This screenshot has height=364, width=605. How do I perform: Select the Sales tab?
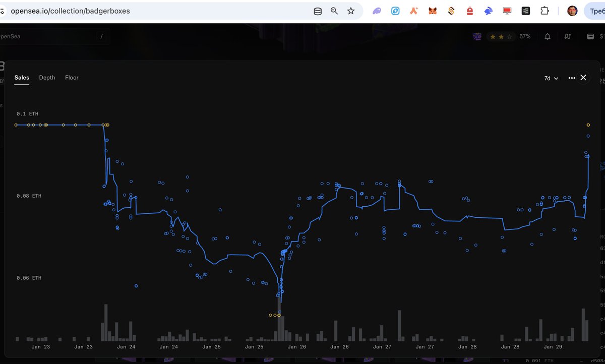[22, 78]
